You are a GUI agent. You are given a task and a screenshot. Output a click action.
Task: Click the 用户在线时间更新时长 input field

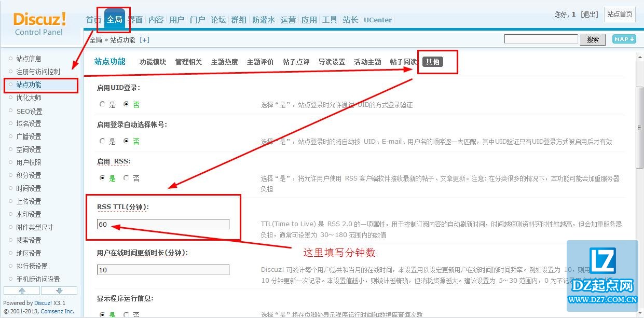163,270
